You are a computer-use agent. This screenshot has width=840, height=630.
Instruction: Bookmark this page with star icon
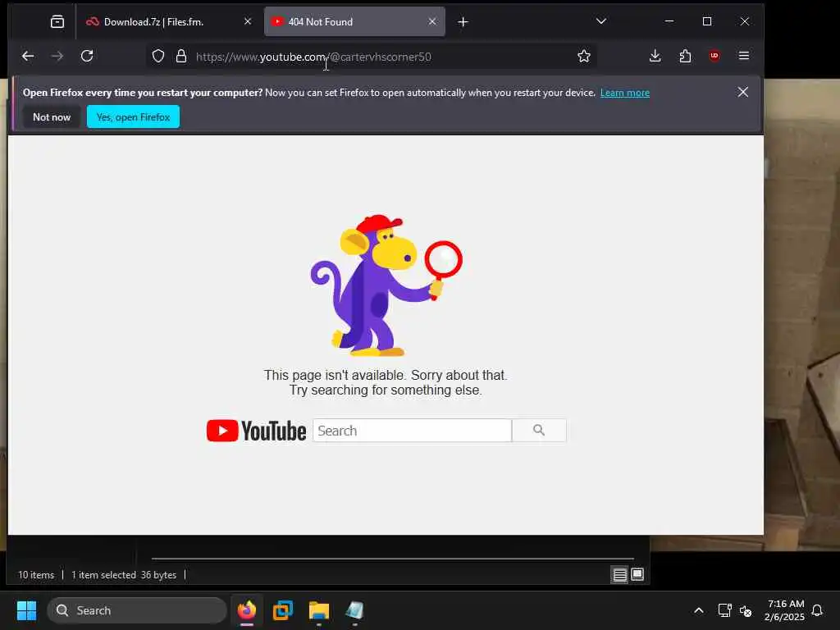pyautogui.click(x=584, y=57)
